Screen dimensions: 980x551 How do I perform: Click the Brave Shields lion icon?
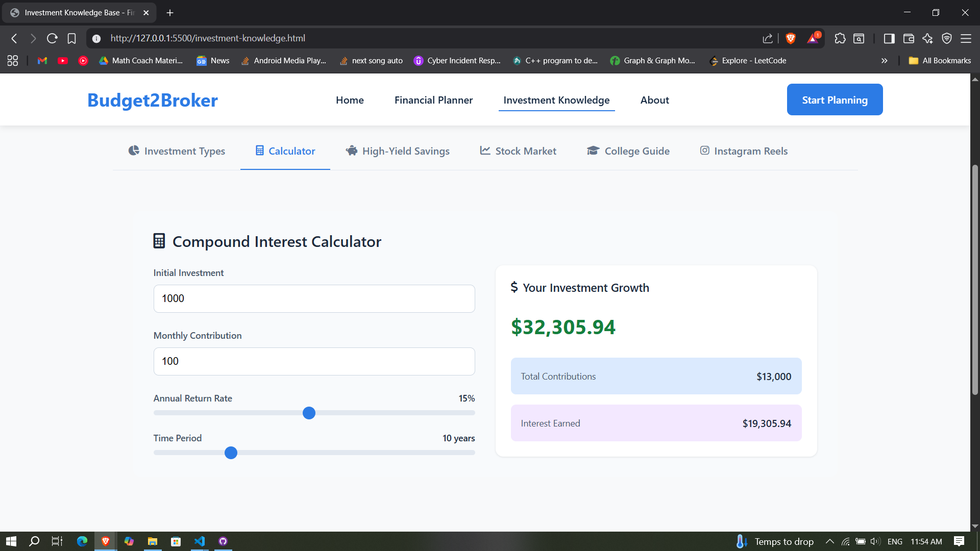[x=791, y=38]
